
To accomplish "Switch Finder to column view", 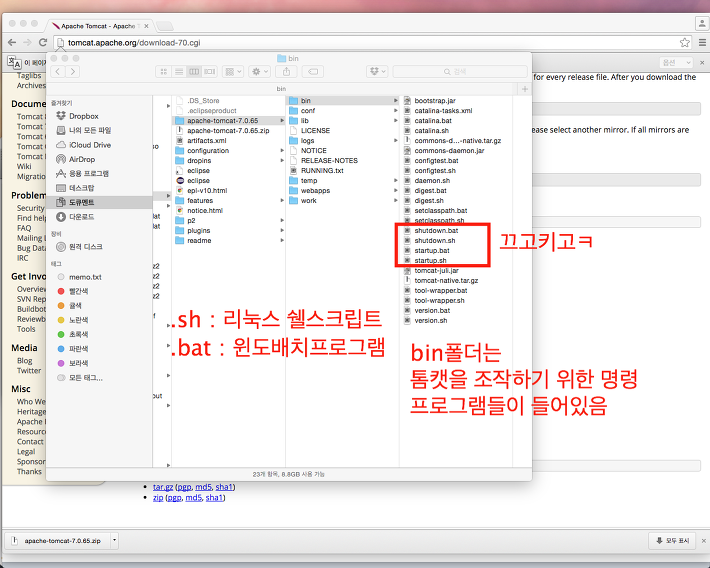I will tap(194, 72).
